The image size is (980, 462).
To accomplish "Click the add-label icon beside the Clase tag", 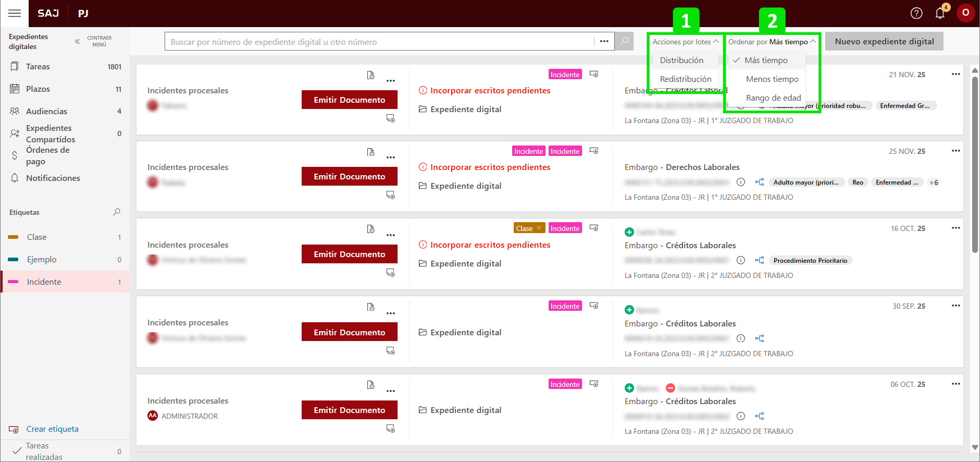I will (x=594, y=228).
